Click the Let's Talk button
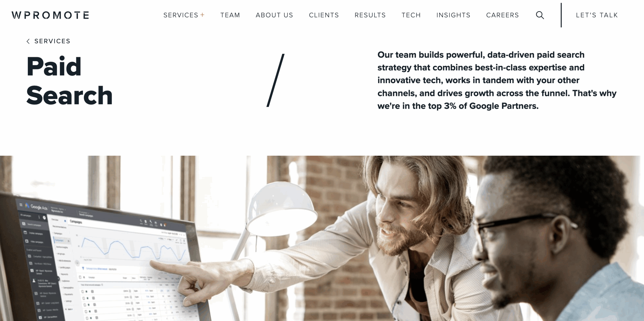Screen dimensions: 644x321 [x=597, y=15]
